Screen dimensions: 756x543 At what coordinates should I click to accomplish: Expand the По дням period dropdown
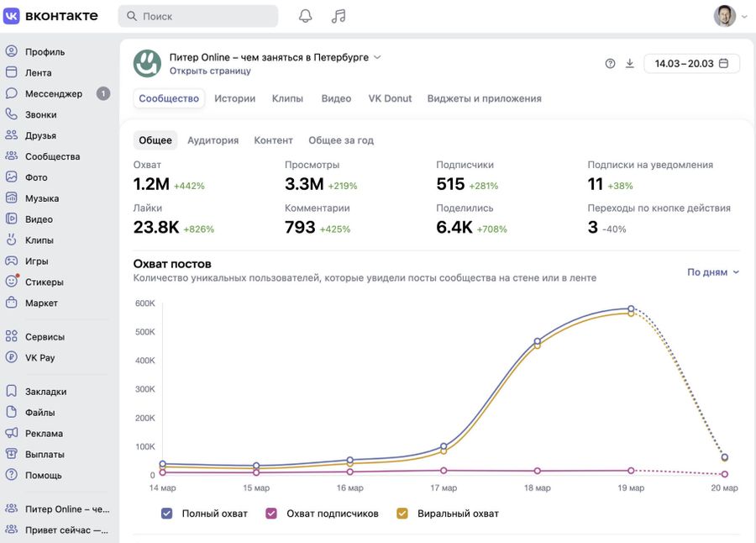(713, 272)
